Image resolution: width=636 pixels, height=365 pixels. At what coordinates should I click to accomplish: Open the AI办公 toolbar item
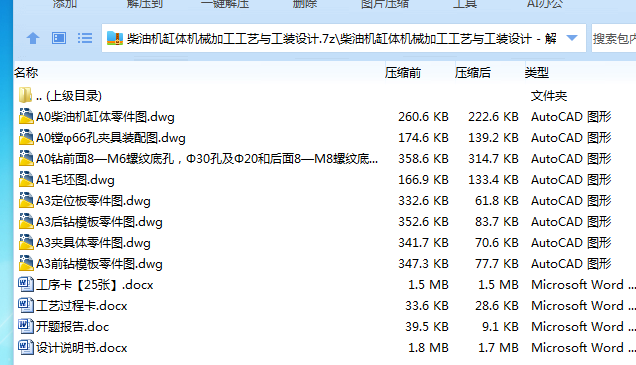pos(545,4)
